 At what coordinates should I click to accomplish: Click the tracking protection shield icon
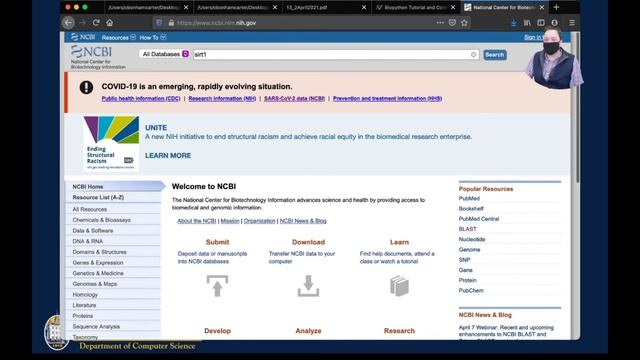[159, 23]
